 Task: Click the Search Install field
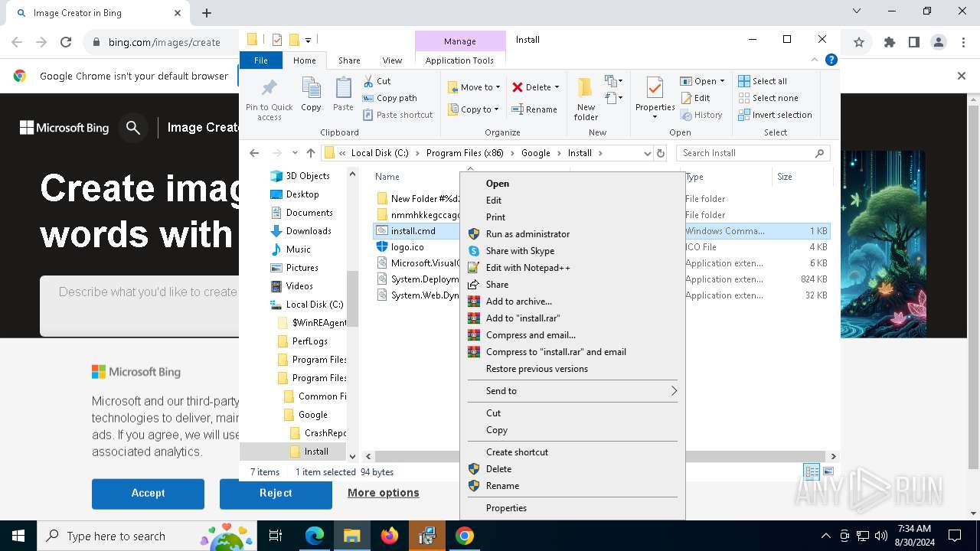tap(753, 153)
